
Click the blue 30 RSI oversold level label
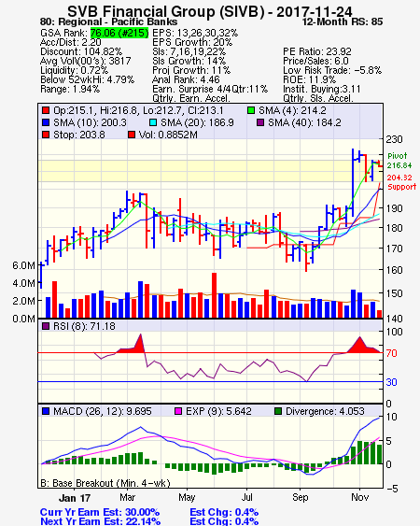[x=391, y=382]
